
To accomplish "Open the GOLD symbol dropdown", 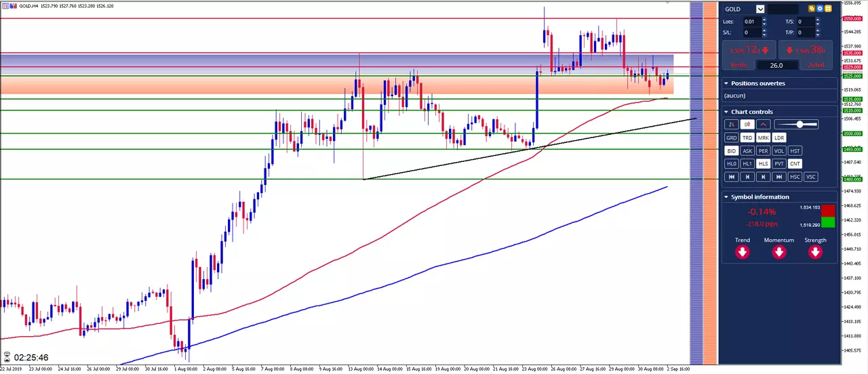I will click(x=760, y=9).
